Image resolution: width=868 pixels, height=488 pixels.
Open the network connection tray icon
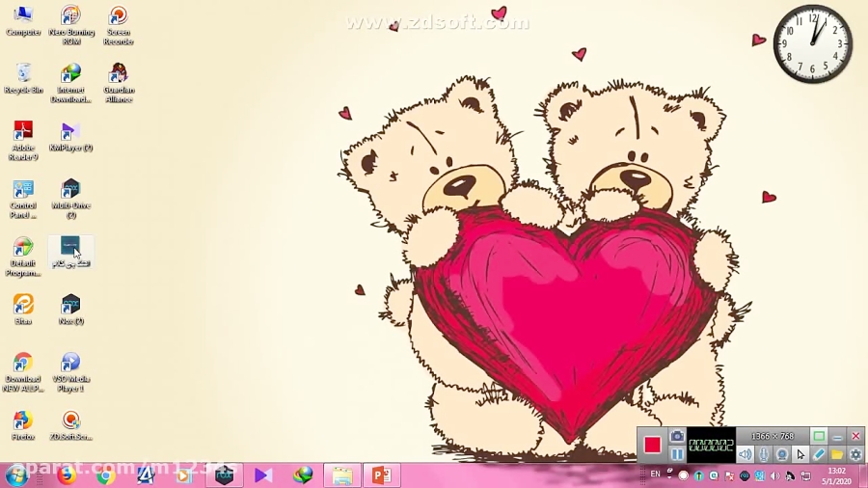click(806, 475)
